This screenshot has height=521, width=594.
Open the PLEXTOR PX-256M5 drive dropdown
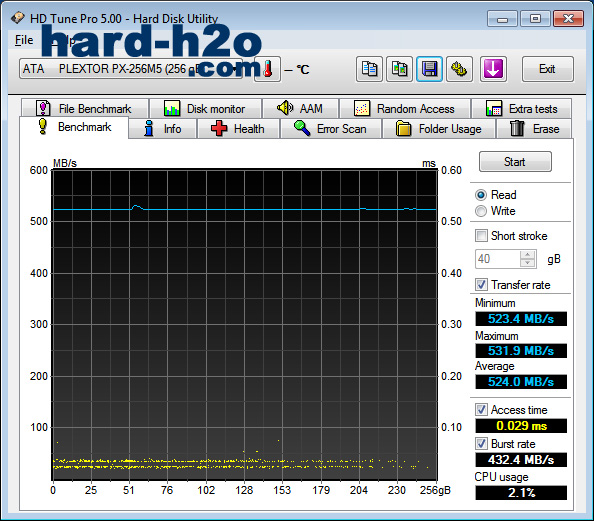coord(131,69)
